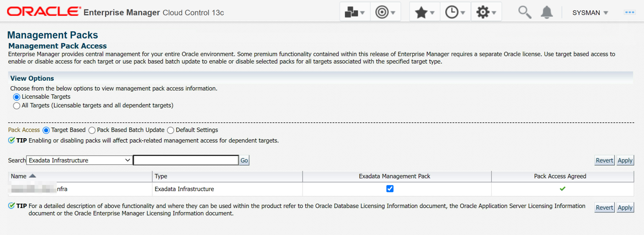Select Pack Based Batch Update option
The width and height of the screenshot is (644, 235).
tap(92, 130)
